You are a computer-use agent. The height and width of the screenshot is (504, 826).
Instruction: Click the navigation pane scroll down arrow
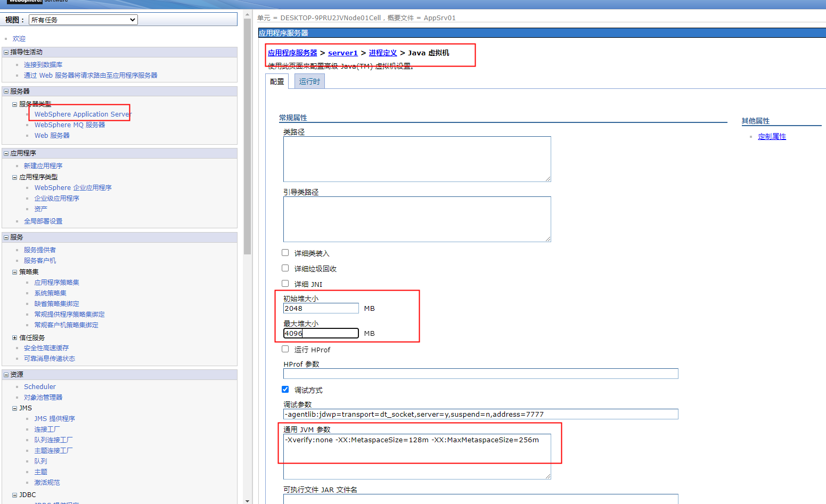(x=247, y=500)
